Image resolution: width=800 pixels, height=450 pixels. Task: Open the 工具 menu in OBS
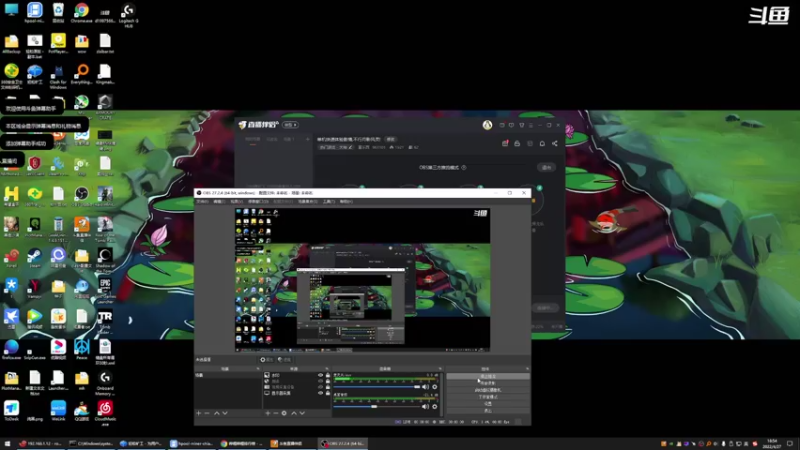click(329, 202)
